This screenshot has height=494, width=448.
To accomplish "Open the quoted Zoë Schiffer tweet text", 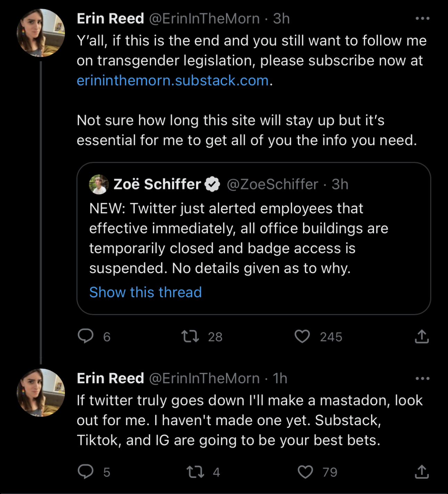I will [238, 238].
